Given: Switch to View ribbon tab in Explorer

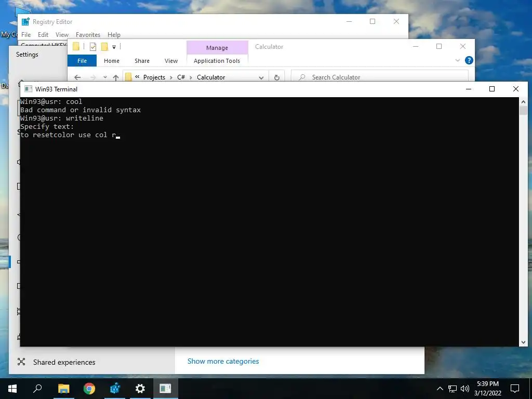Looking at the screenshot, I should 171,61.
